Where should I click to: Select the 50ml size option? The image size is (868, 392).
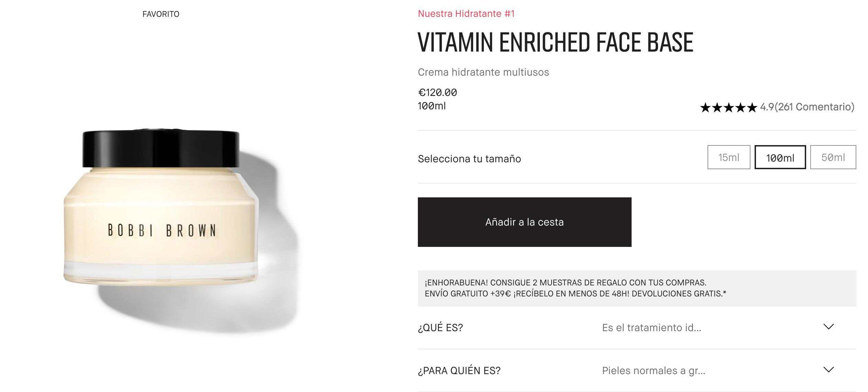point(833,157)
